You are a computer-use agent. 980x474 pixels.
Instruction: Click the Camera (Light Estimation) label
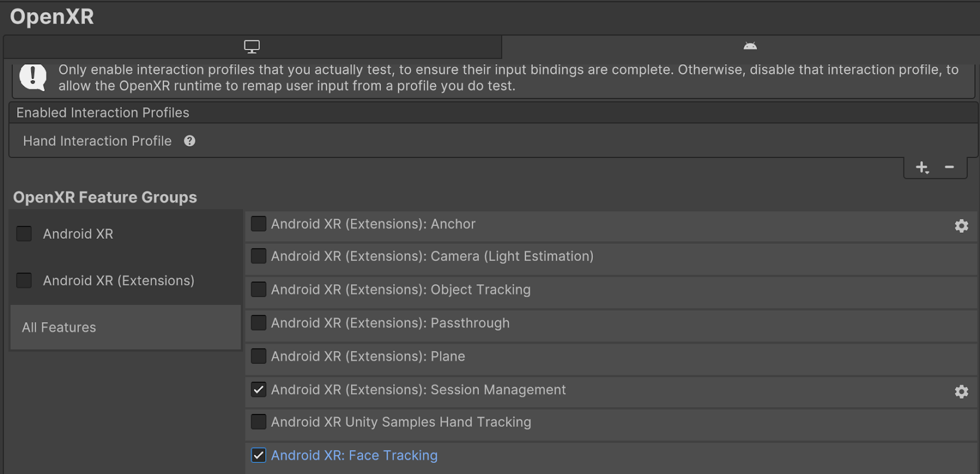coord(432,256)
